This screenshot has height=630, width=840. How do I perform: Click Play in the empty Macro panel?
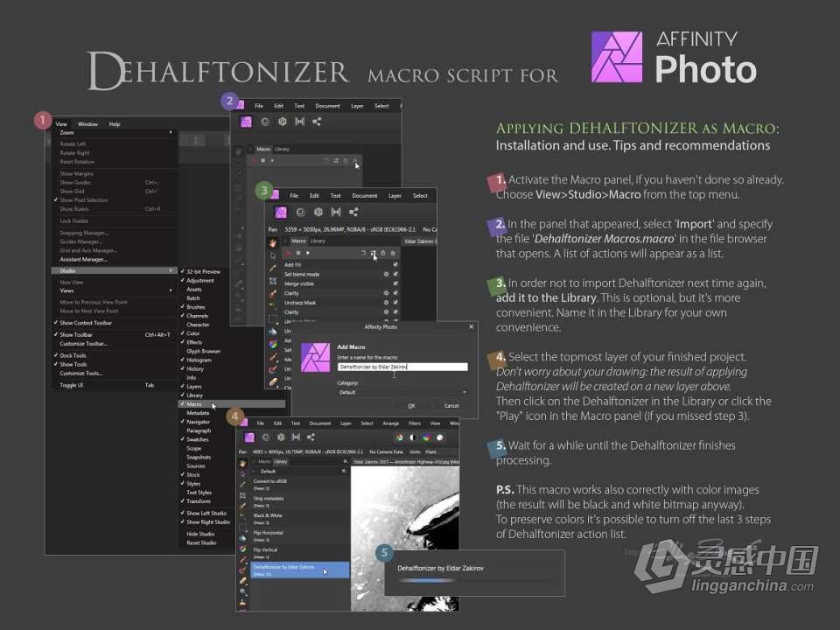(x=272, y=160)
